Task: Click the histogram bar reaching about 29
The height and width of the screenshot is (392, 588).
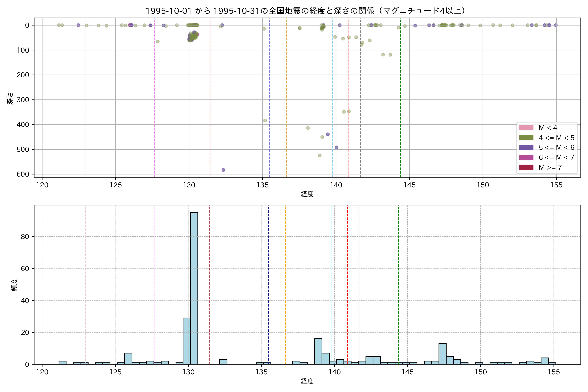Action: (187, 341)
